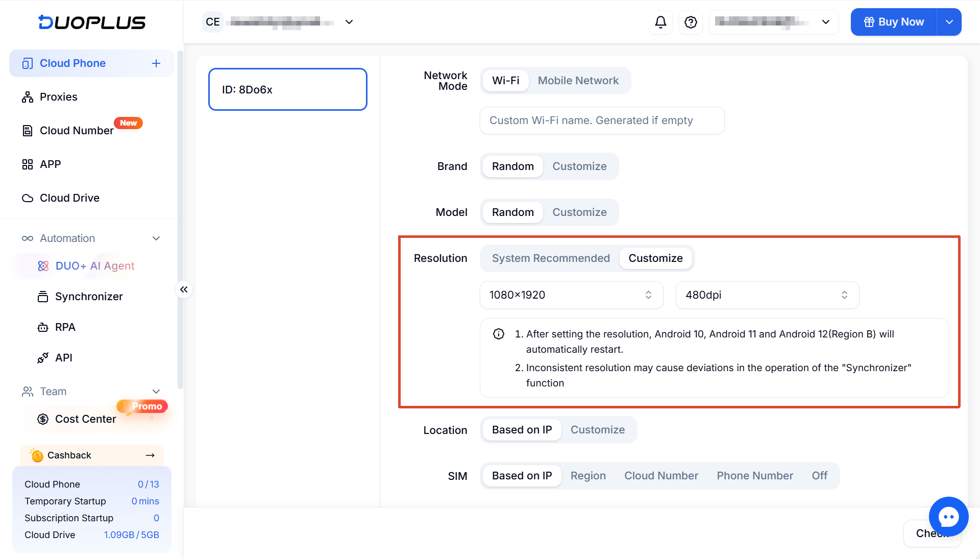Open the account dropdown in header

[774, 22]
